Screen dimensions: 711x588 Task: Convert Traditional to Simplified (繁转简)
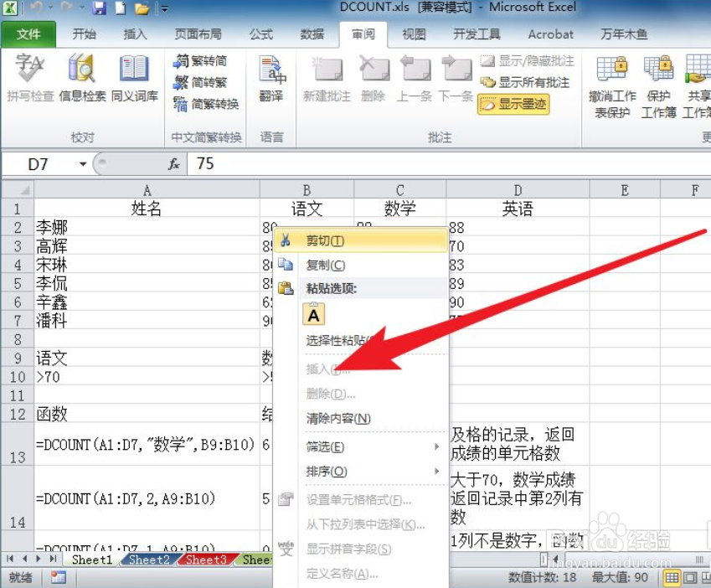click(200, 61)
